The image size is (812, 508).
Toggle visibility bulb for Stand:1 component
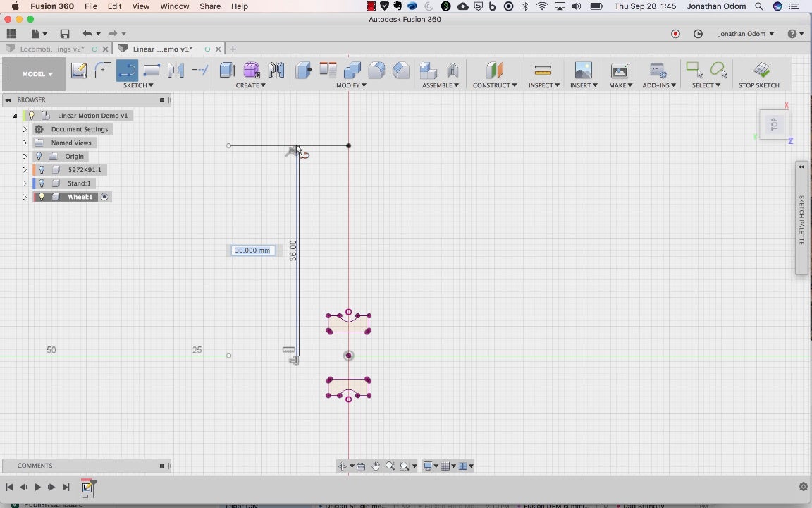pyautogui.click(x=42, y=183)
